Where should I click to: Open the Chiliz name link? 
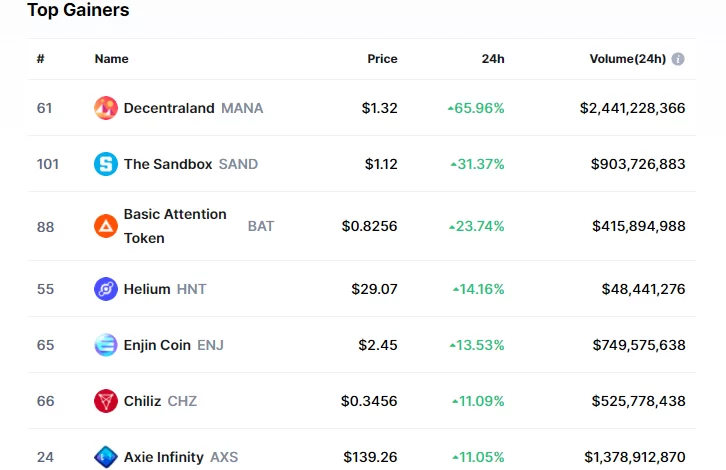point(142,401)
